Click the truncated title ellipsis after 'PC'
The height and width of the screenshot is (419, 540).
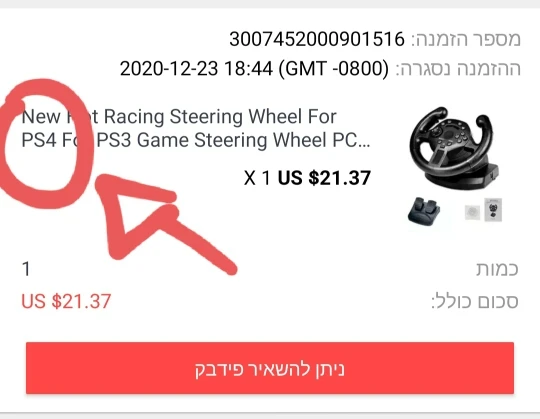coord(364,146)
